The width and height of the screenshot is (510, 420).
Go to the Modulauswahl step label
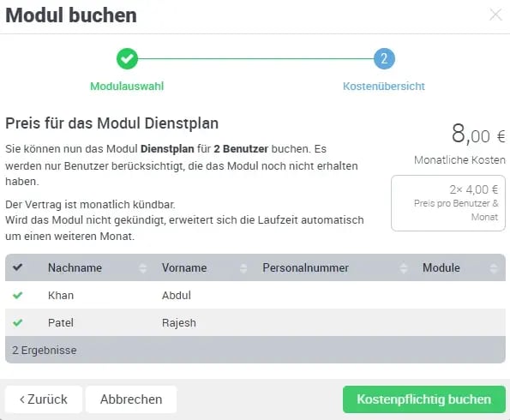[x=127, y=87]
